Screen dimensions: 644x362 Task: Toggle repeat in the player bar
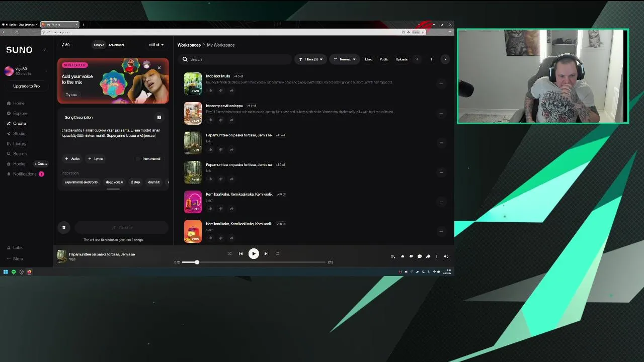click(277, 253)
